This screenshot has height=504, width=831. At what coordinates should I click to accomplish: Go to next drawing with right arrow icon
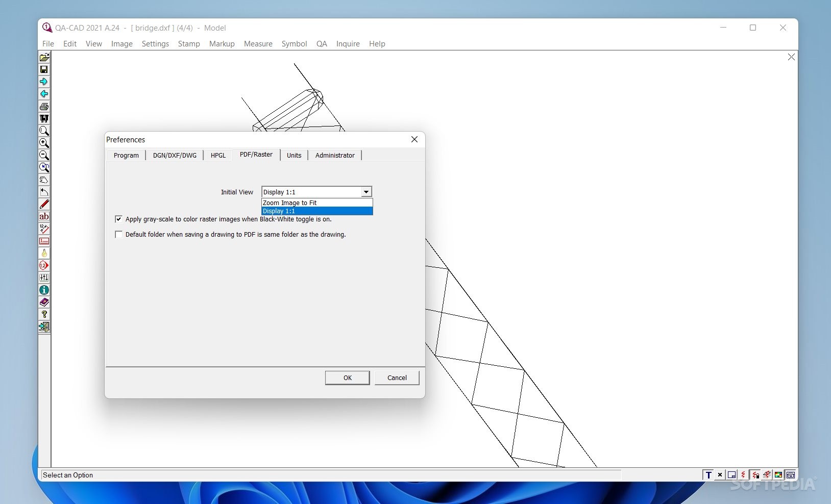pos(44,82)
